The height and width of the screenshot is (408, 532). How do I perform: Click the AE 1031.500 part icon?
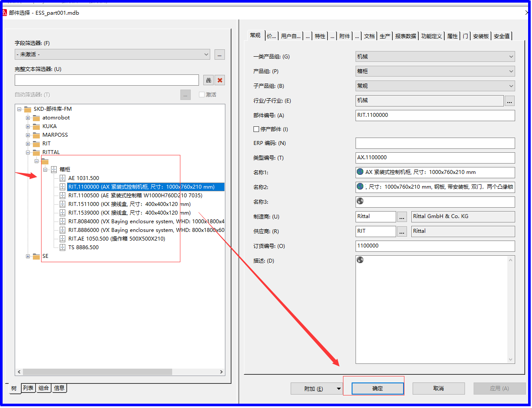click(x=62, y=178)
